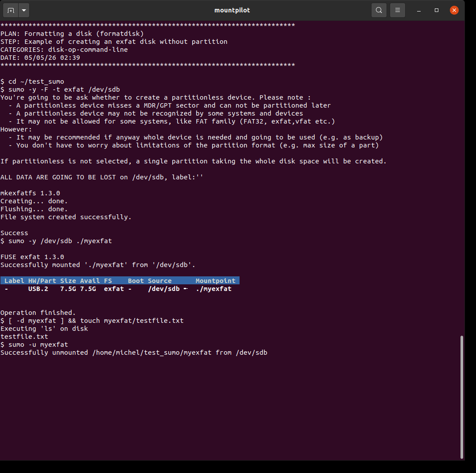The width and height of the screenshot is (476, 473).
Task: Click the 'DATE: 05/05/26 02:39' line
Action: click(x=40, y=58)
